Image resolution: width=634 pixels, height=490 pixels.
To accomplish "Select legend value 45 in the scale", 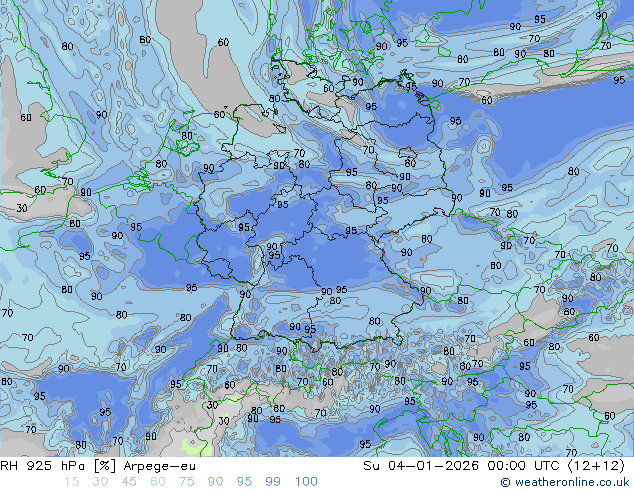I will (x=129, y=482).
